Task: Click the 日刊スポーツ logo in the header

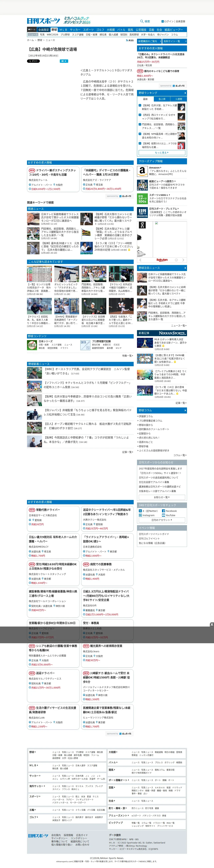Action: (44, 21)
